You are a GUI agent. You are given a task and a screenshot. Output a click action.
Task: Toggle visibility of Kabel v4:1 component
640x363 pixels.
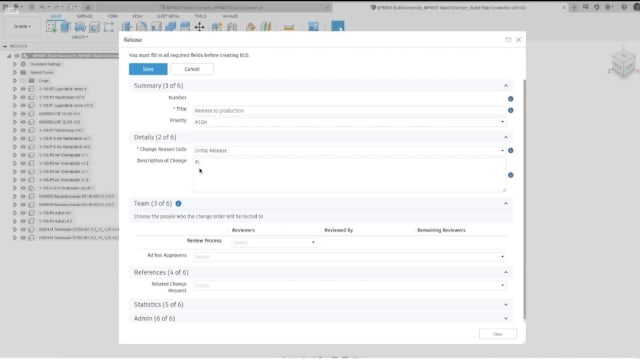click(23, 213)
